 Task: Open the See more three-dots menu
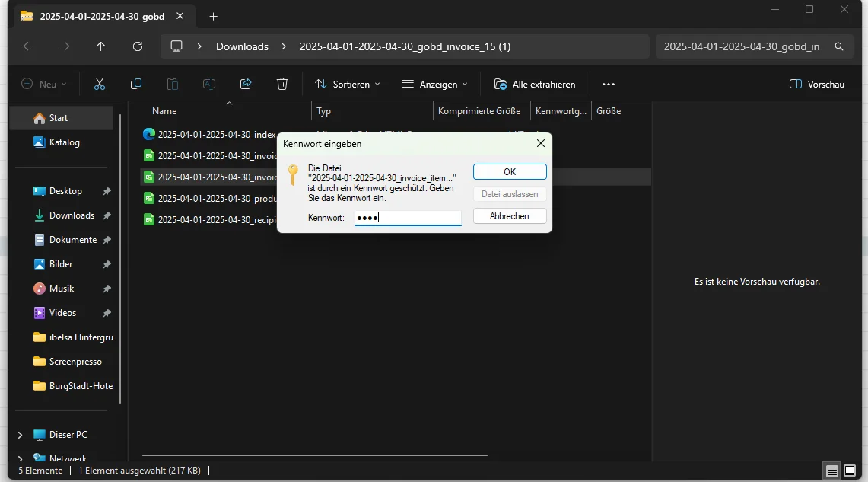click(609, 85)
